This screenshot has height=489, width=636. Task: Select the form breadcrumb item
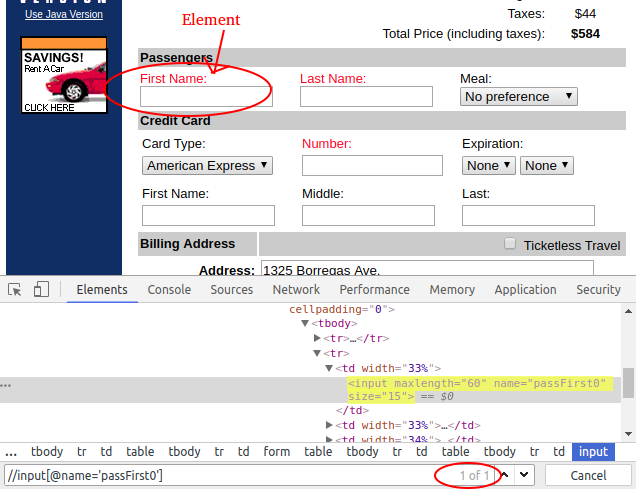[x=276, y=452]
